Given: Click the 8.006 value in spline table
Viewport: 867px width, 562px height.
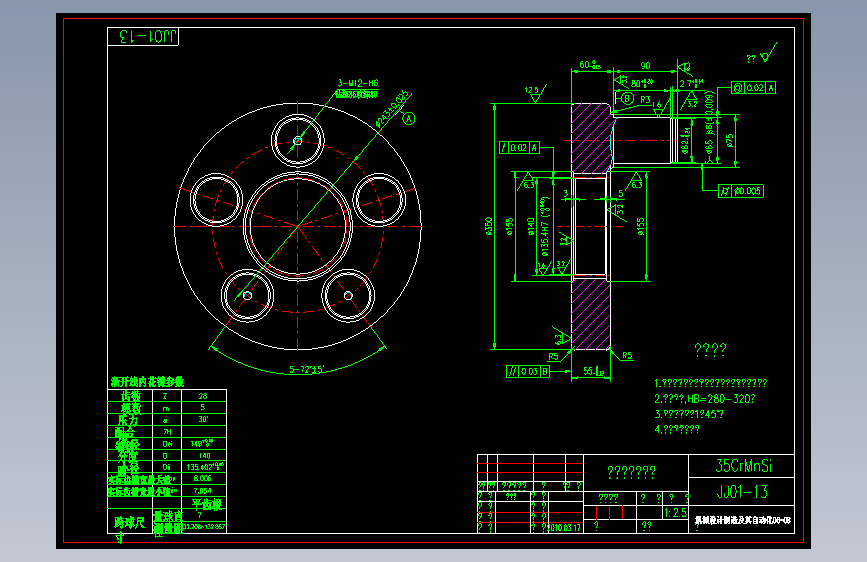Looking at the screenshot, I should 202,478.
